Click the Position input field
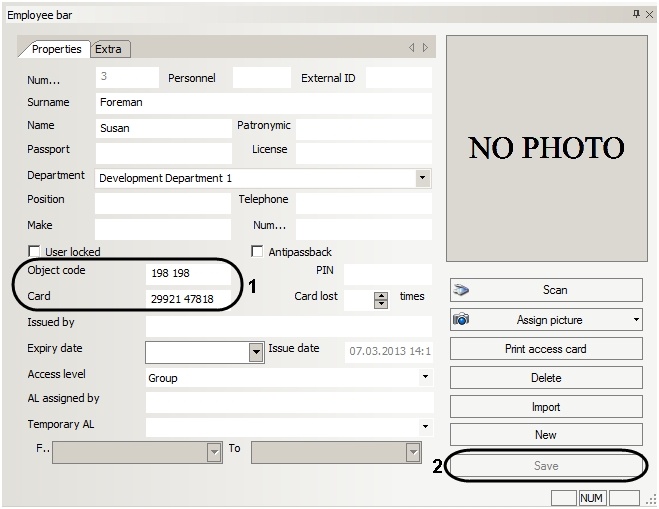The width and height of the screenshot is (659, 509). pos(163,203)
